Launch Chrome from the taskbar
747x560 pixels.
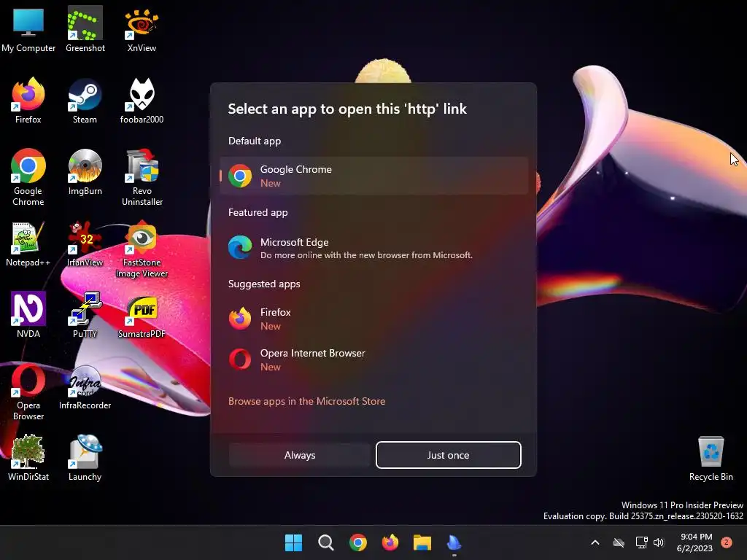(x=357, y=542)
